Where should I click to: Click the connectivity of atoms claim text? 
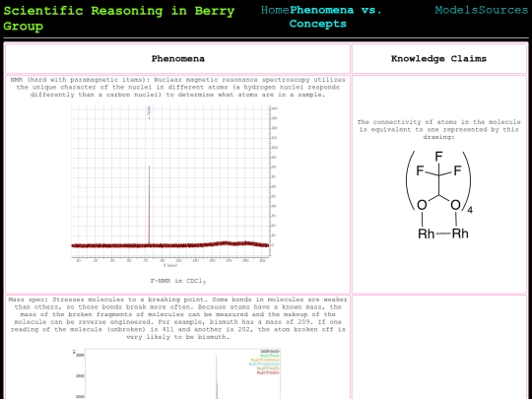click(x=438, y=129)
